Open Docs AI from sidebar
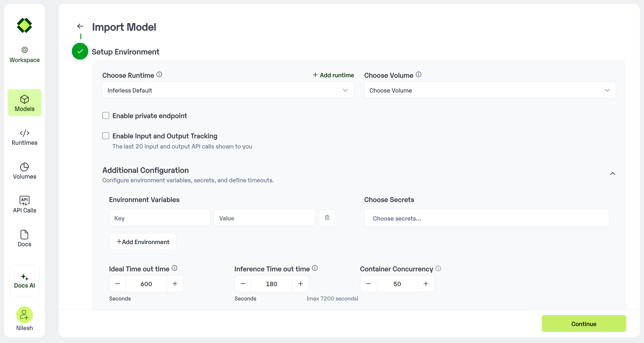 tap(24, 281)
